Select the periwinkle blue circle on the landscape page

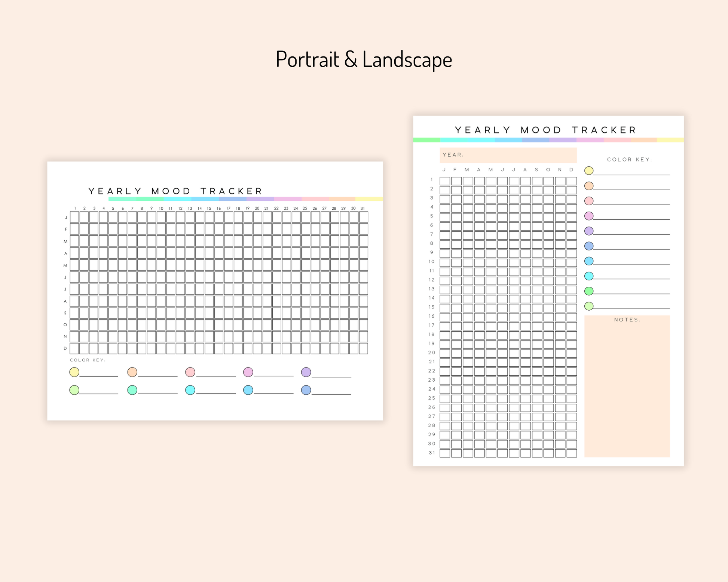click(x=306, y=390)
